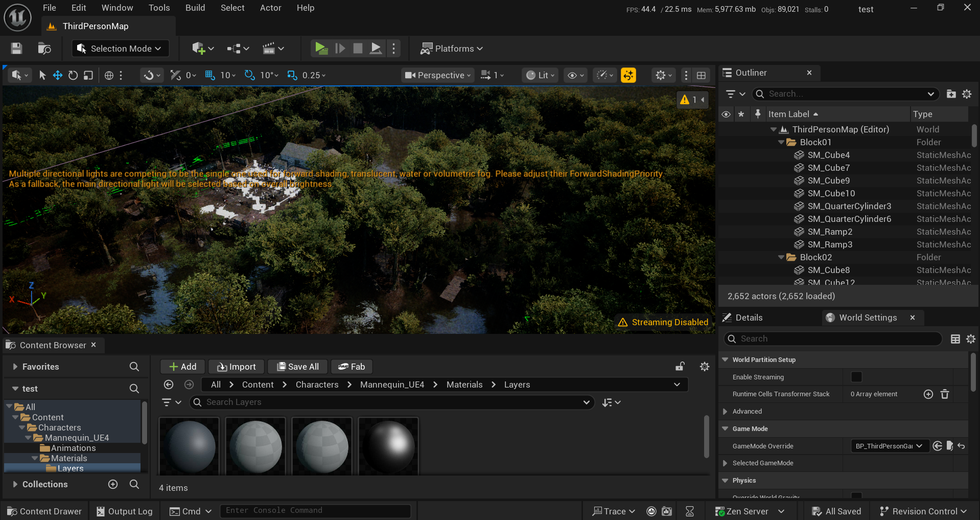Switch to the Details tab

point(749,318)
